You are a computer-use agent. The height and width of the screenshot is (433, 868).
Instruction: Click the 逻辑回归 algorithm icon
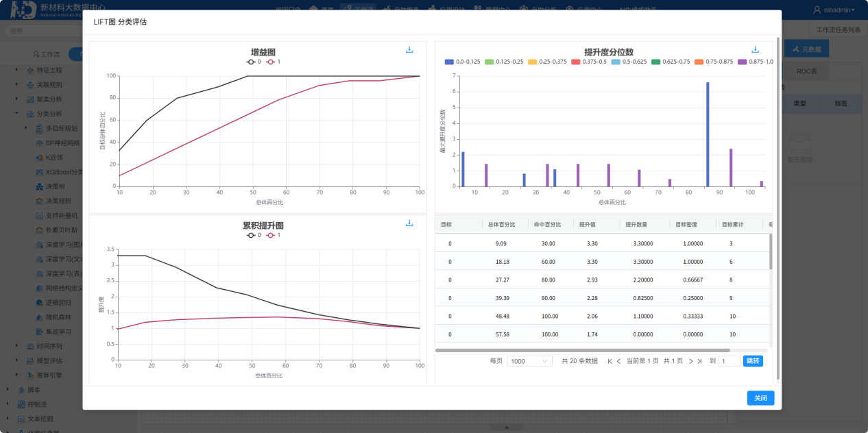41,303
